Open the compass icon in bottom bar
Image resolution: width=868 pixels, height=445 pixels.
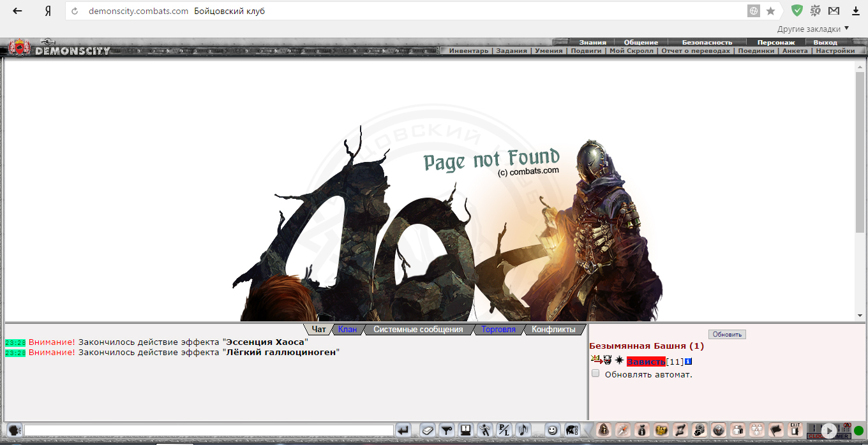pyautogui.click(x=624, y=430)
